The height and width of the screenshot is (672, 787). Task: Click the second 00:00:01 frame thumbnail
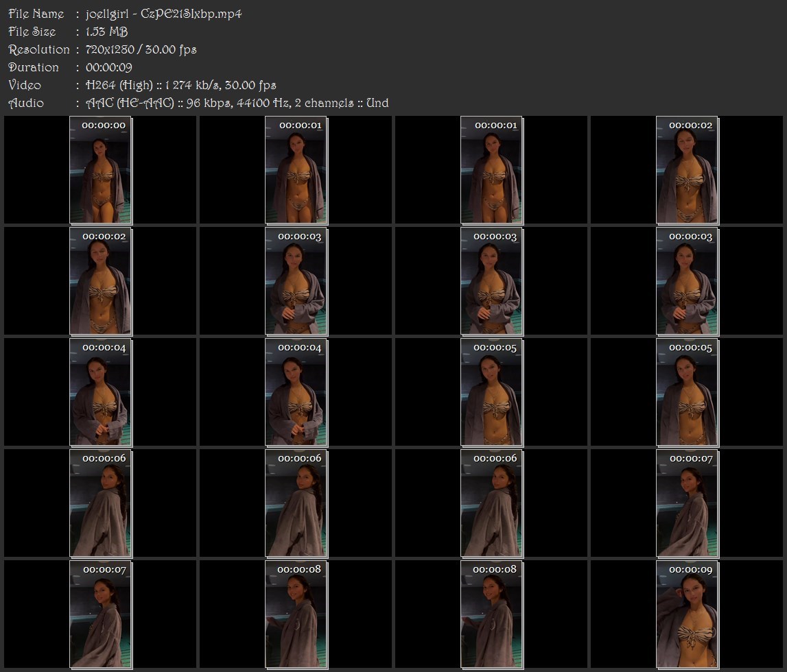pyautogui.click(x=491, y=170)
